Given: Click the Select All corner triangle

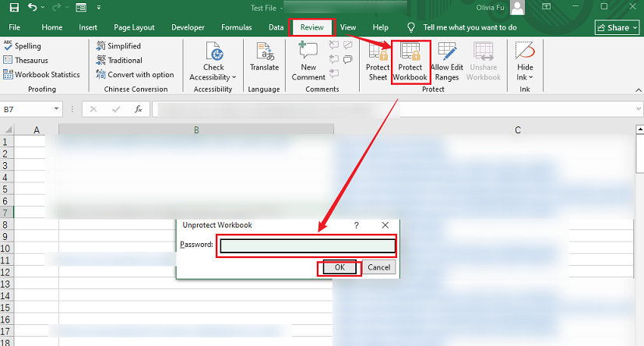Looking at the screenshot, I should click(7, 130).
